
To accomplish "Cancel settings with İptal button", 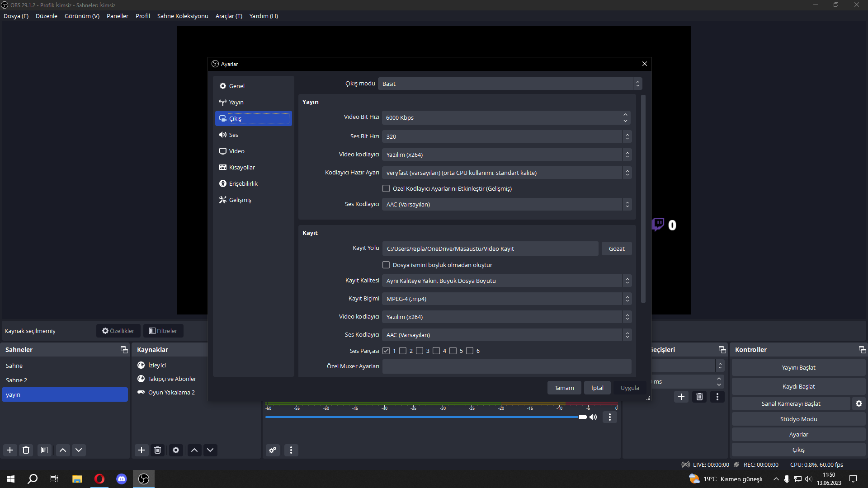I will pyautogui.click(x=597, y=388).
